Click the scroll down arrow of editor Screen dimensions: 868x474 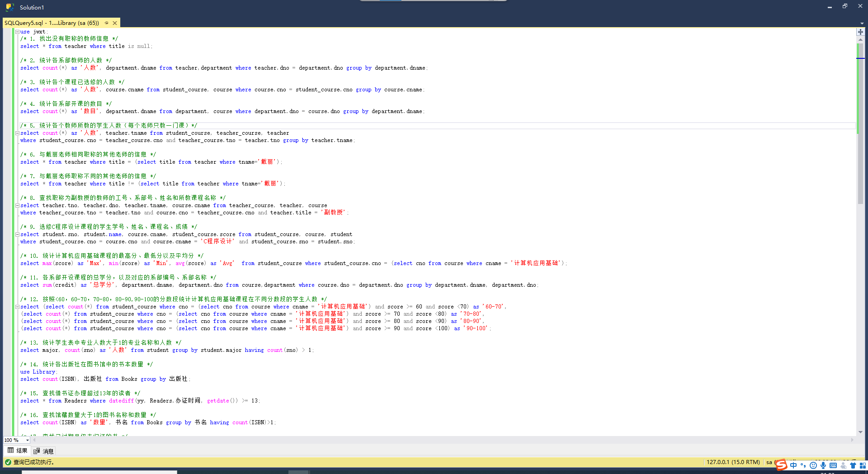(x=860, y=432)
